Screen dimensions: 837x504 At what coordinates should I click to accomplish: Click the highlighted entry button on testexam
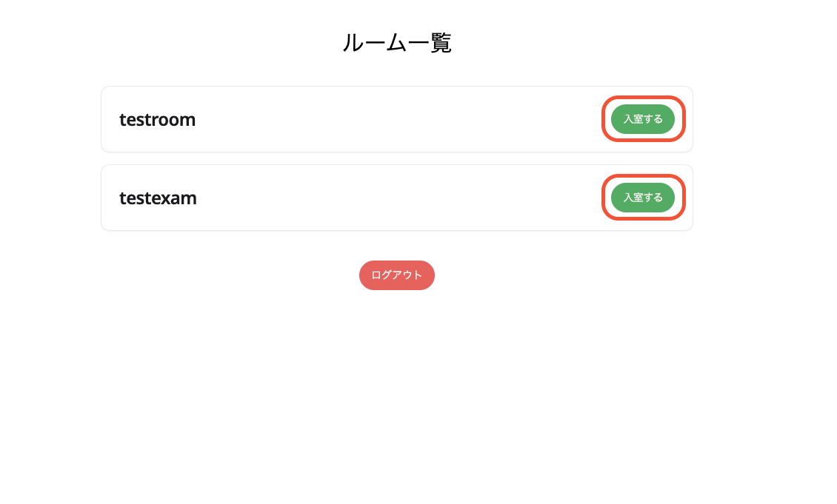pos(642,198)
